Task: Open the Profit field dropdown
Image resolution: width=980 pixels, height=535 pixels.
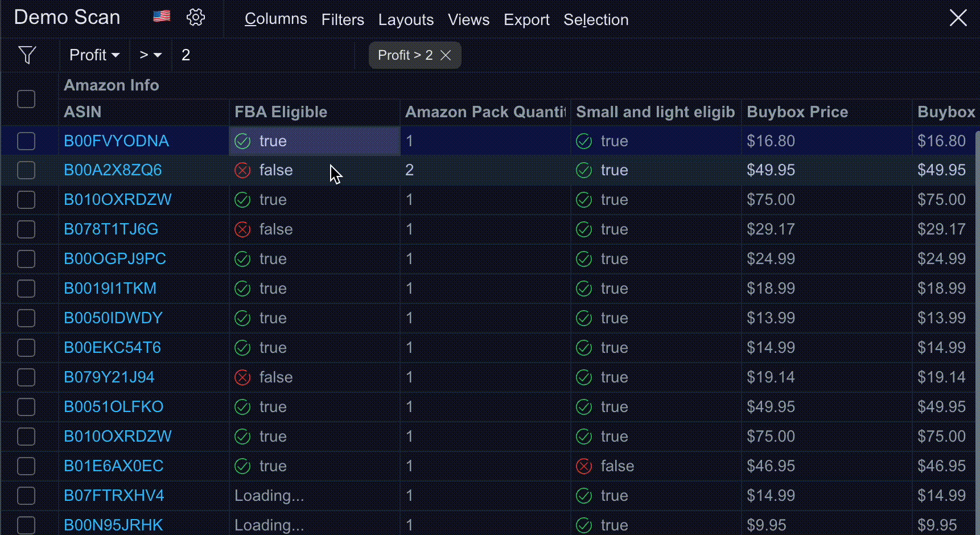Action: point(94,55)
